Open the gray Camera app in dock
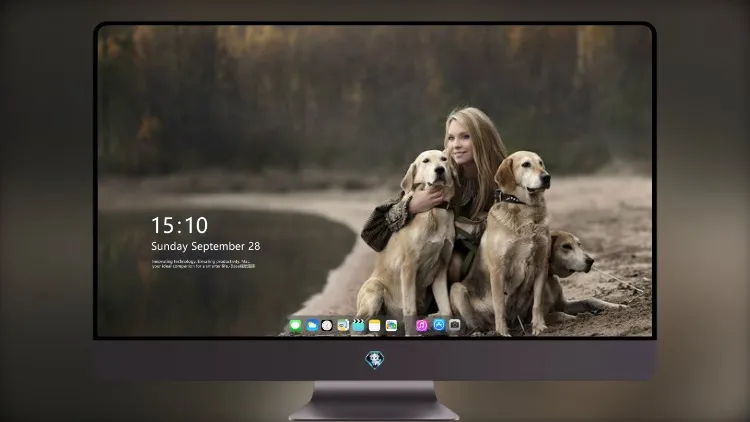 point(454,325)
